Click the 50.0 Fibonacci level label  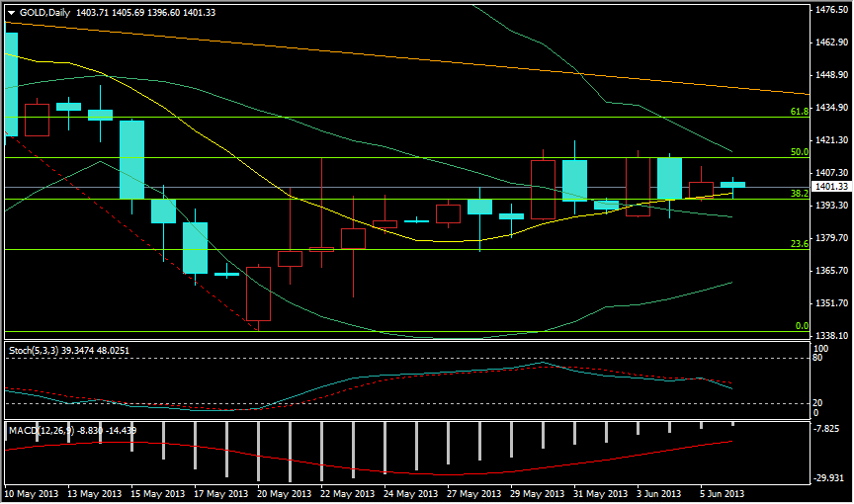(x=800, y=152)
